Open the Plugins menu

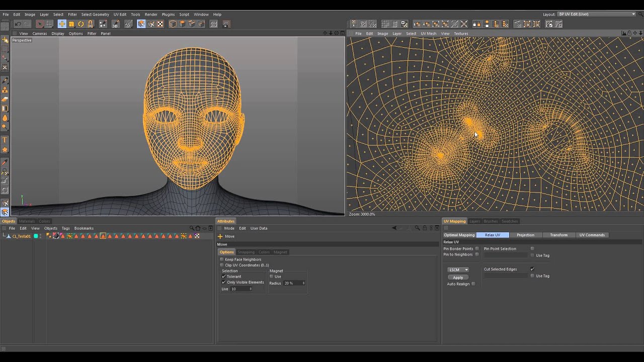[168, 14]
